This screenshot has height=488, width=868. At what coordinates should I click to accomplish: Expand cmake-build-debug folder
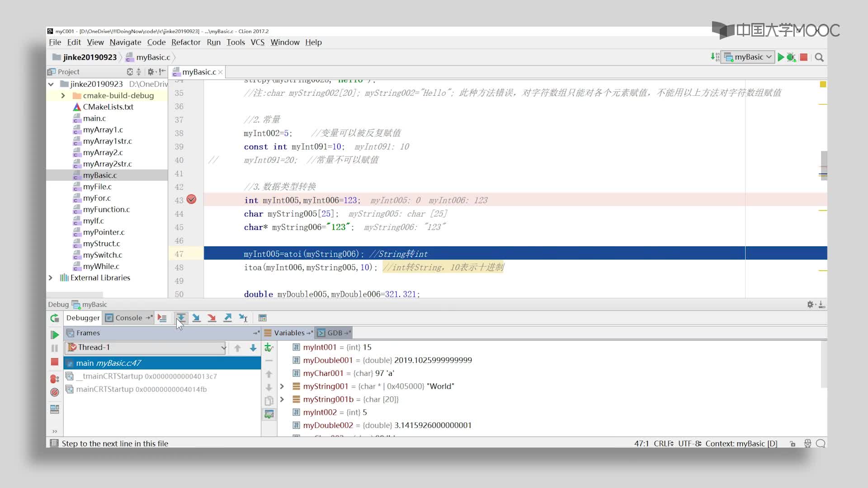(63, 96)
